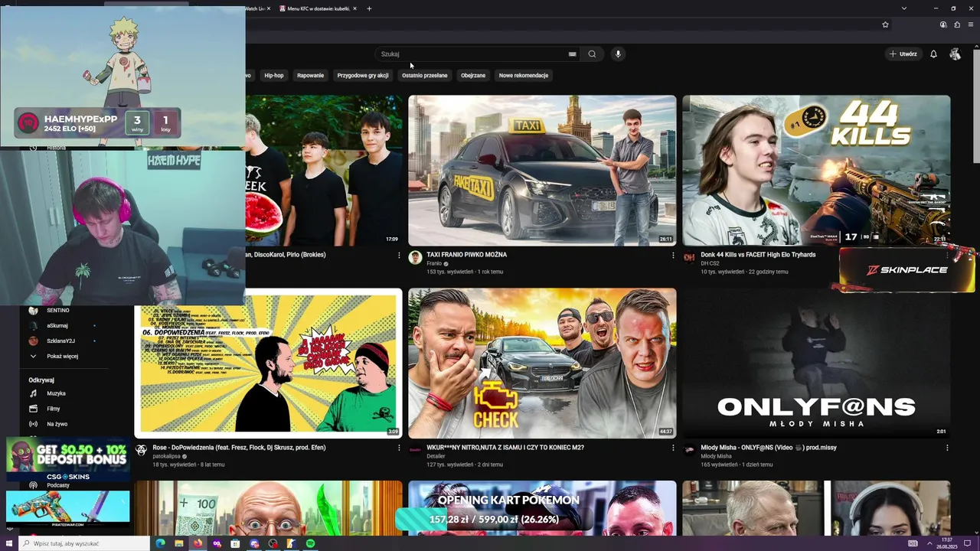Select Nowe rekomendacje chip
The image size is (980, 551).
[524, 75]
